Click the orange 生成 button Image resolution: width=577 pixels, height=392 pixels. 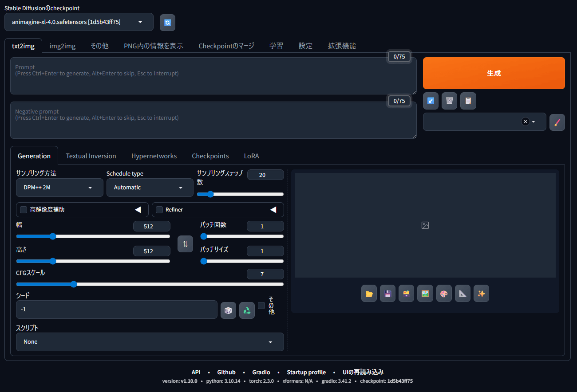(494, 73)
